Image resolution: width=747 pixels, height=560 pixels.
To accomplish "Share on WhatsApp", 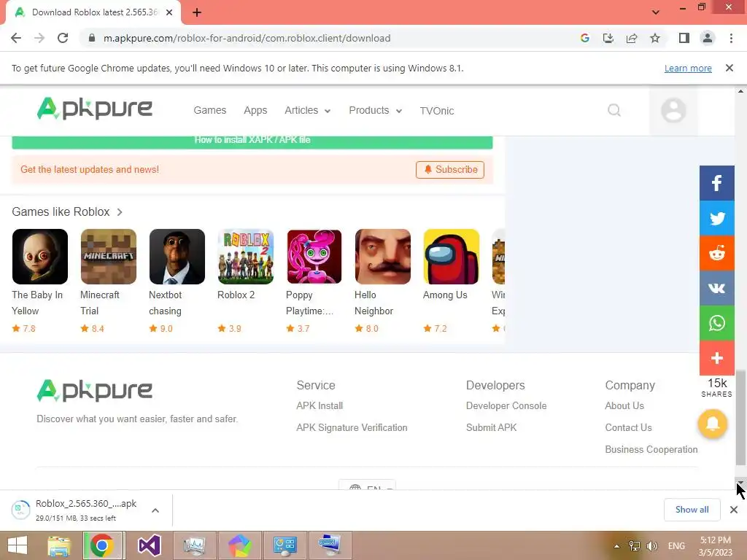I will pos(716,323).
